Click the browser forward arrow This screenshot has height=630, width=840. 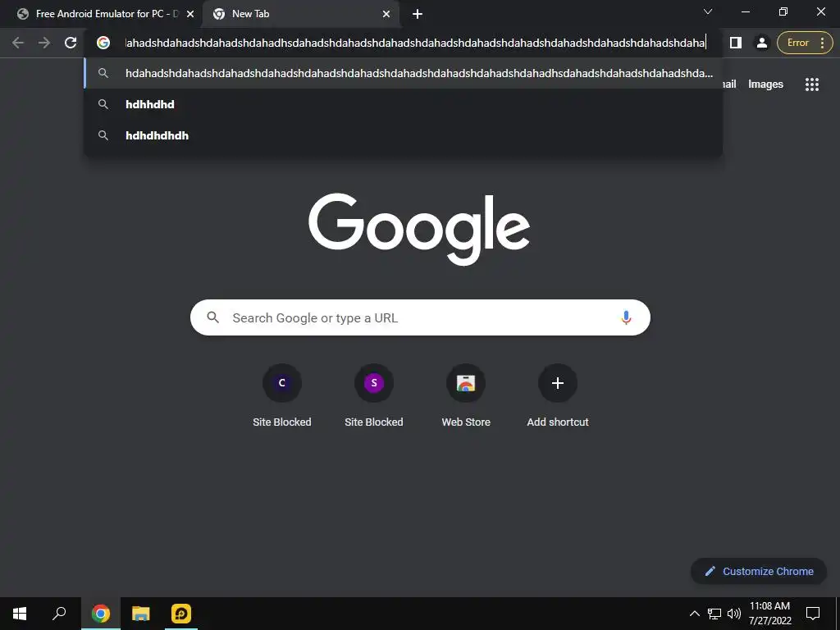point(44,43)
